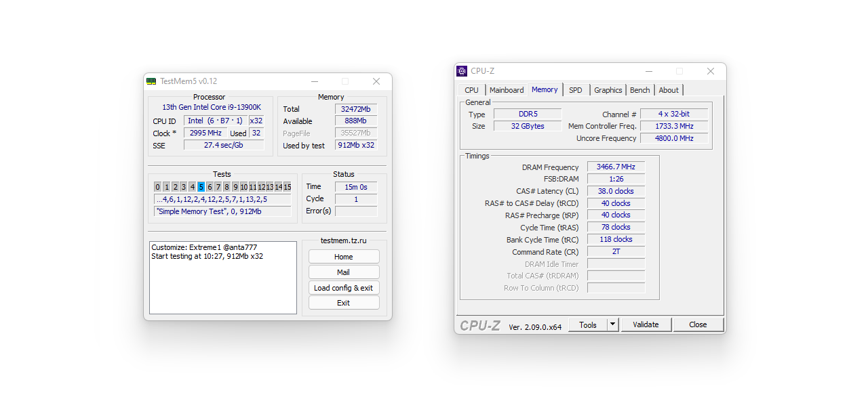Click the highlighted test box 5
The image size is (868, 420).
tap(201, 187)
